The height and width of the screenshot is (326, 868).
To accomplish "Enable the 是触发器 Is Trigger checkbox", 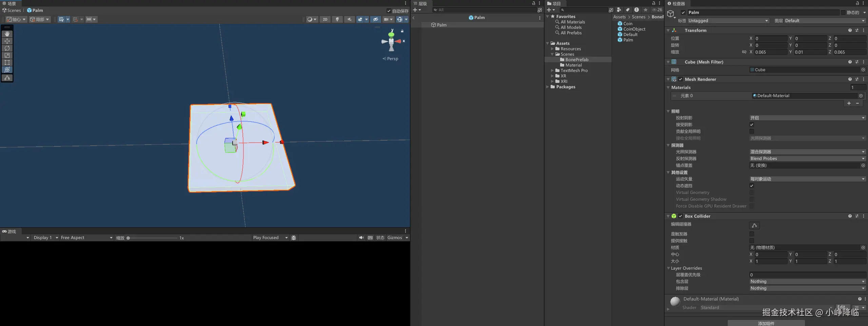I will (752, 234).
